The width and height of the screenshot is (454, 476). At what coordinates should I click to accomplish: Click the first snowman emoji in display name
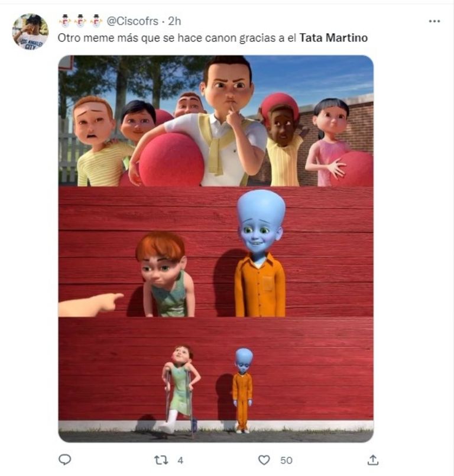pyautogui.click(x=64, y=21)
